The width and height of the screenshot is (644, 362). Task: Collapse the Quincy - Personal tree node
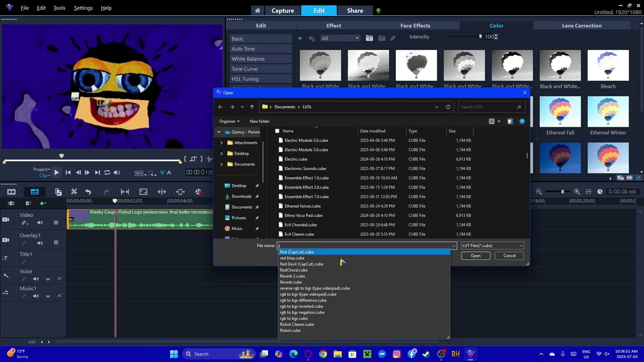coord(219,132)
